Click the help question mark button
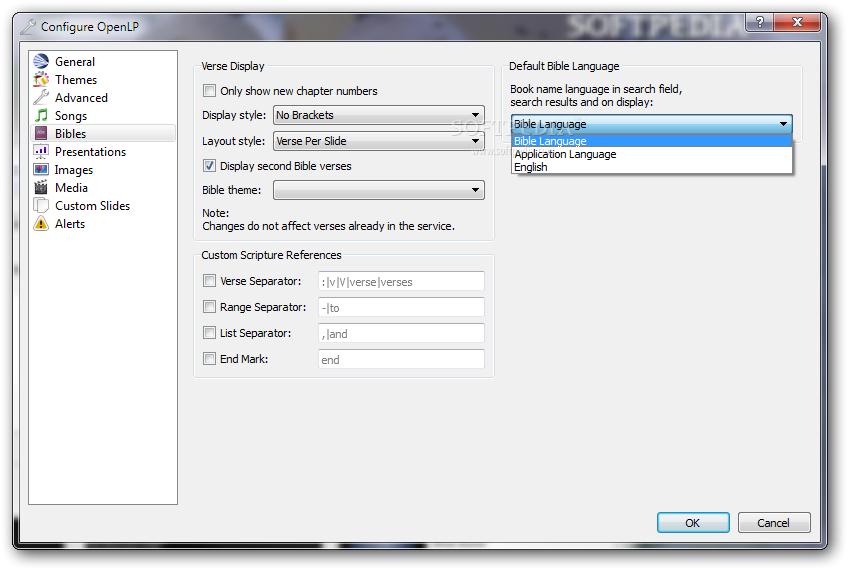 pyautogui.click(x=760, y=22)
